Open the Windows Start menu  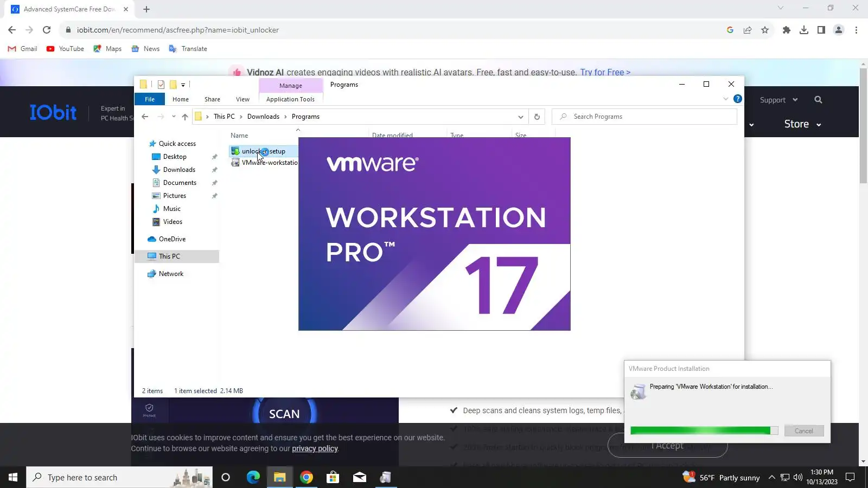(x=13, y=477)
